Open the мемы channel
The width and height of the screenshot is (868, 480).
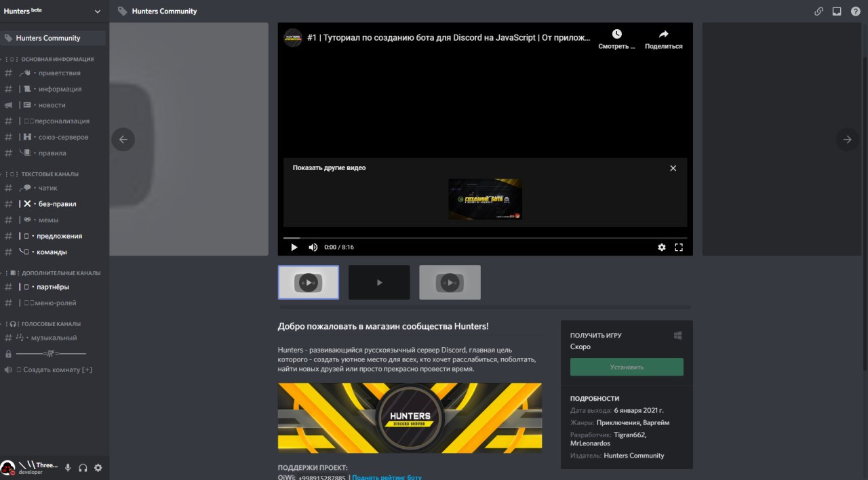pyautogui.click(x=54, y=220)
